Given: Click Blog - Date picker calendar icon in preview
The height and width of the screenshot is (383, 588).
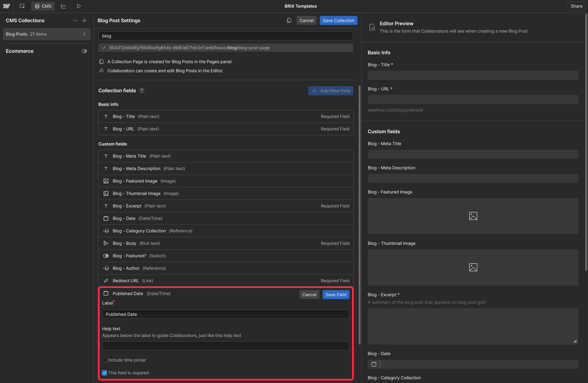Looking at the screenshot, I should pos(374,364).
